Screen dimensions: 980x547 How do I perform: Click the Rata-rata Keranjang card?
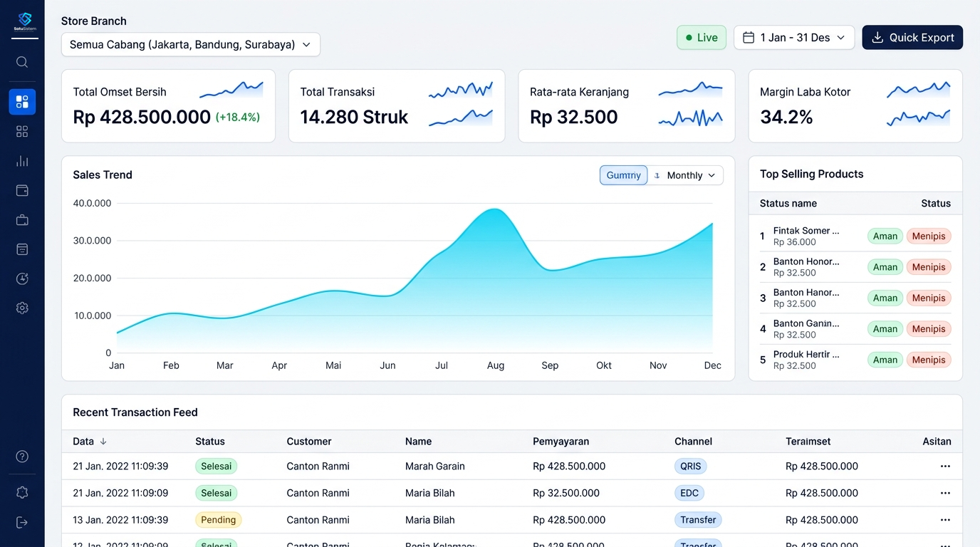(x=627, y=106)
